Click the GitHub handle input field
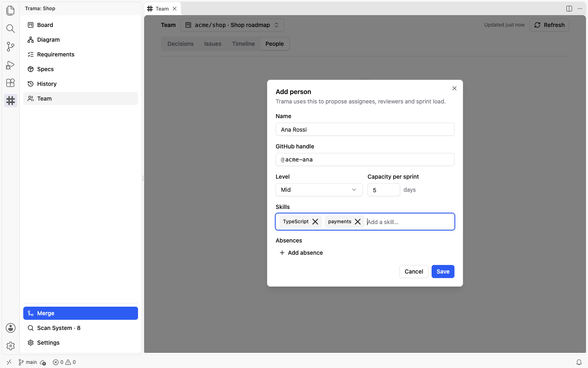This screenshot has height=368, width=588. click(365, 159)
